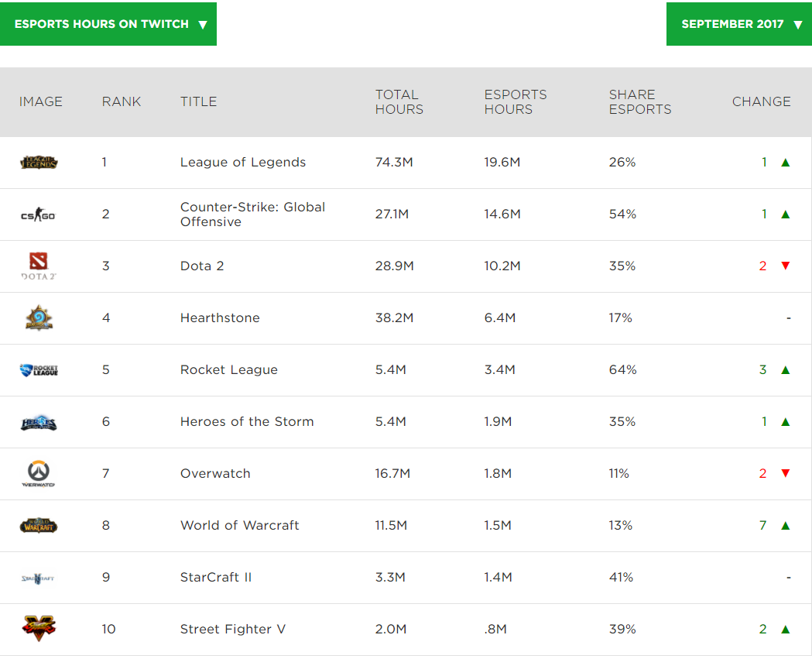Click the Rocket League logo icon
812x659 pixels.
[39, 370]
